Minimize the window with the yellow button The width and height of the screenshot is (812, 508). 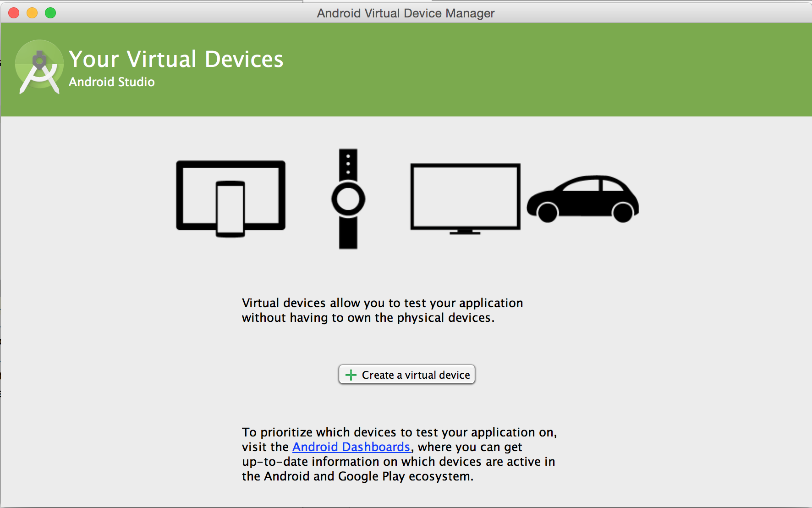(32, 13)
